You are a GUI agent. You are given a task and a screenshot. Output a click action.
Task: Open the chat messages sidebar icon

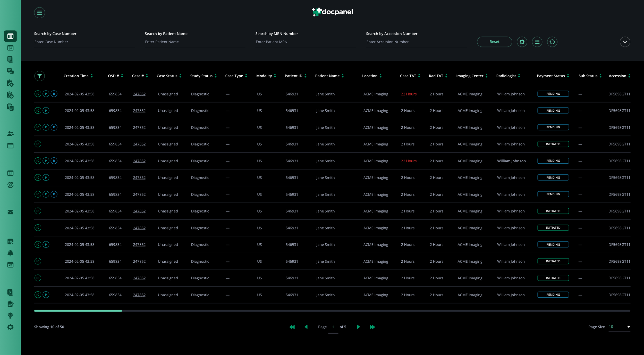coord(10,71)
